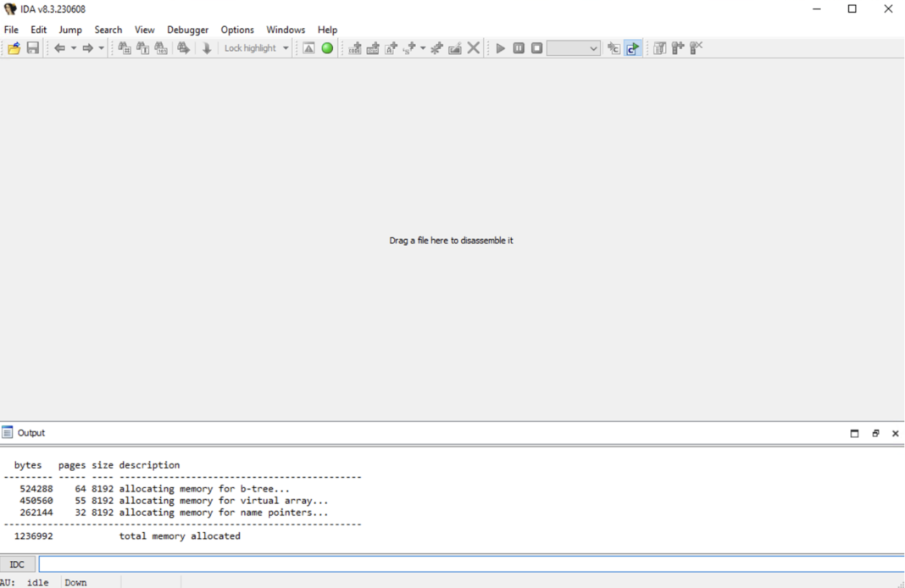The width and height of the screenshot is (905, 588).
Task: Pause the debugger
Action: 518,47
